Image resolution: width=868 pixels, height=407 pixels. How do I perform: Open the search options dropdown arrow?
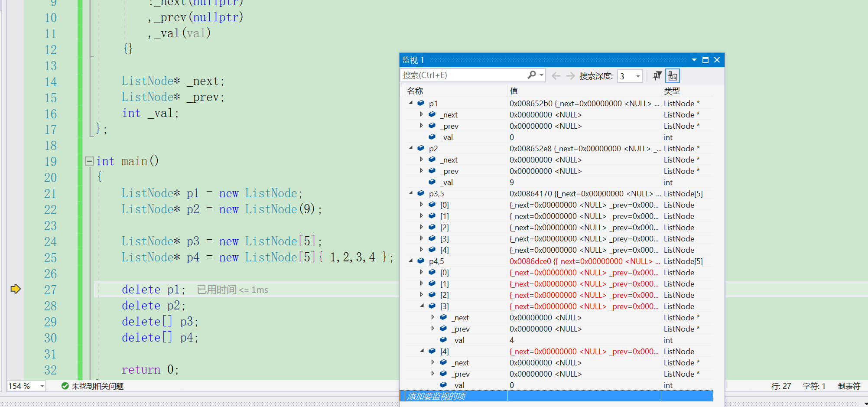541,75
